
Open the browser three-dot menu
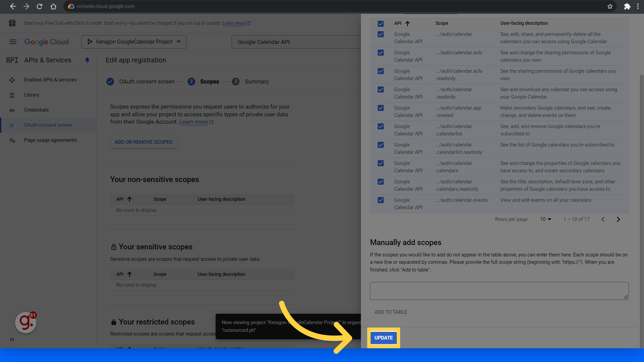(x=638, y=6)
